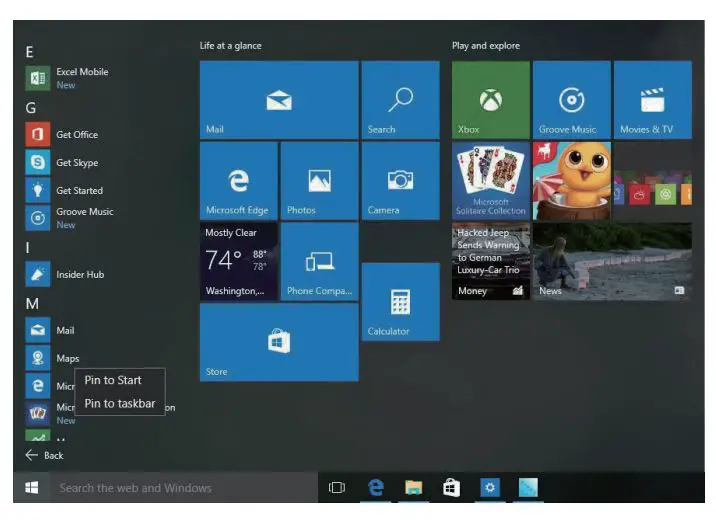
Task: Open Microsoft Solitaire Collection tile
Action: [x=491, y=181]
